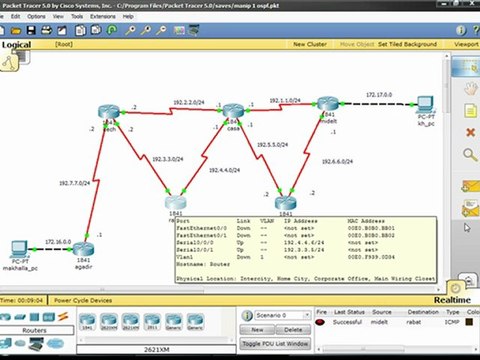
Task: Undo with the green arrow icon
Action: pyautogui.click(x=112, y=30)
